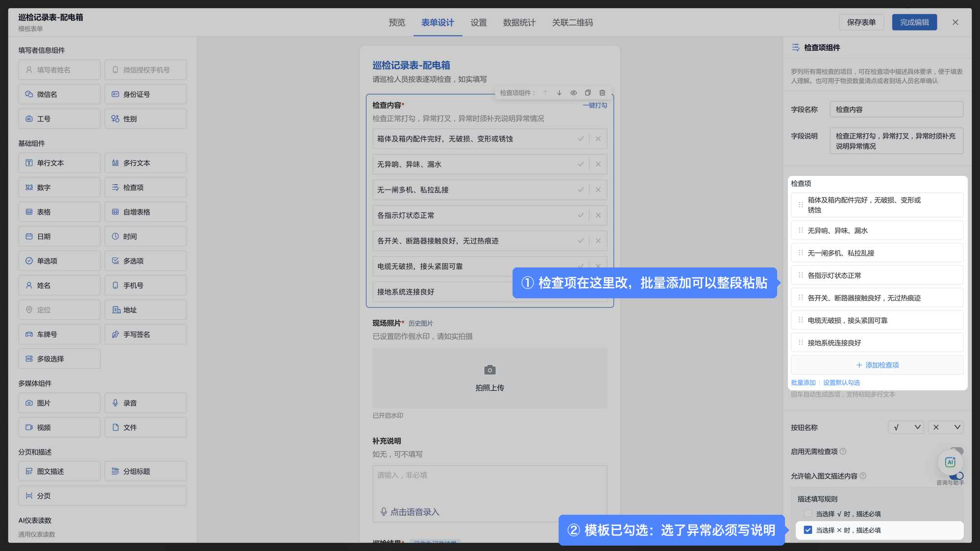Click the 添加检查项 button
980x551 pixels.
tap(877, 365)
